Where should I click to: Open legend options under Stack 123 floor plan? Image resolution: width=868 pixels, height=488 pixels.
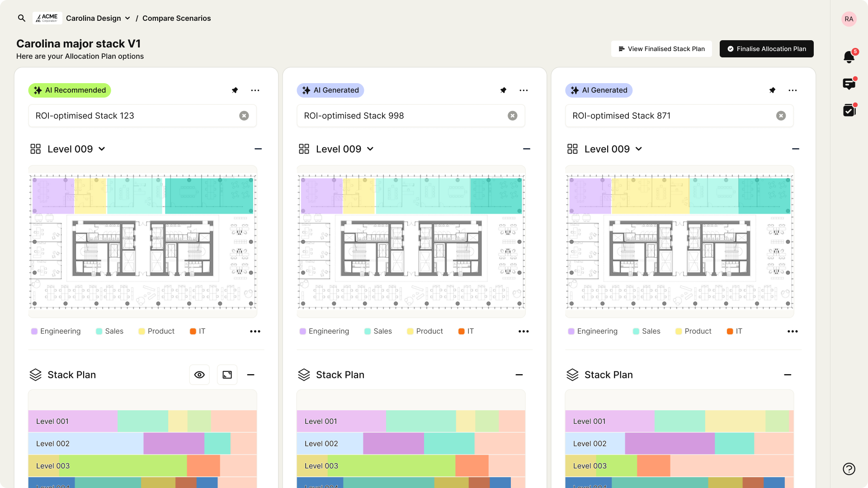[255, 331]
